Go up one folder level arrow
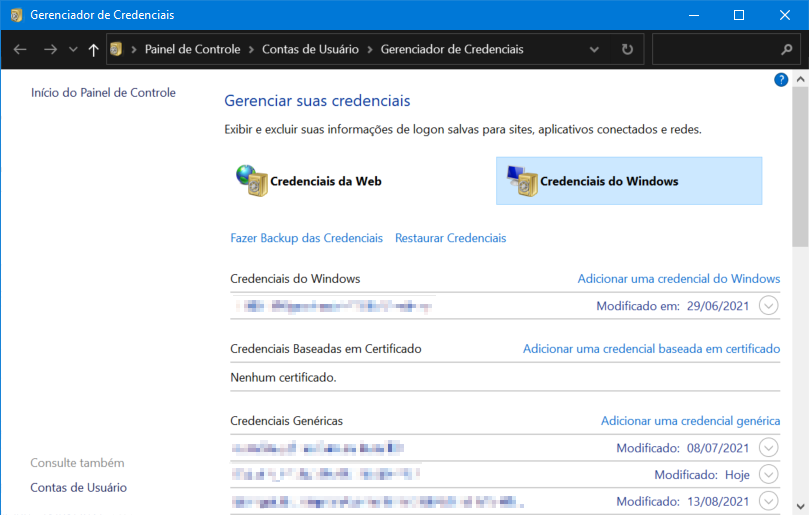 coord(93,50)
